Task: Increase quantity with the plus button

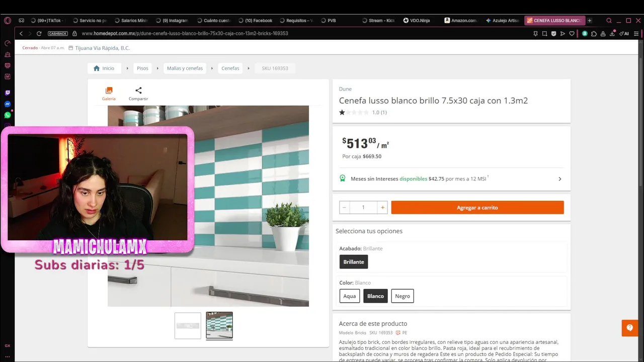Action: tap(382, 207)
